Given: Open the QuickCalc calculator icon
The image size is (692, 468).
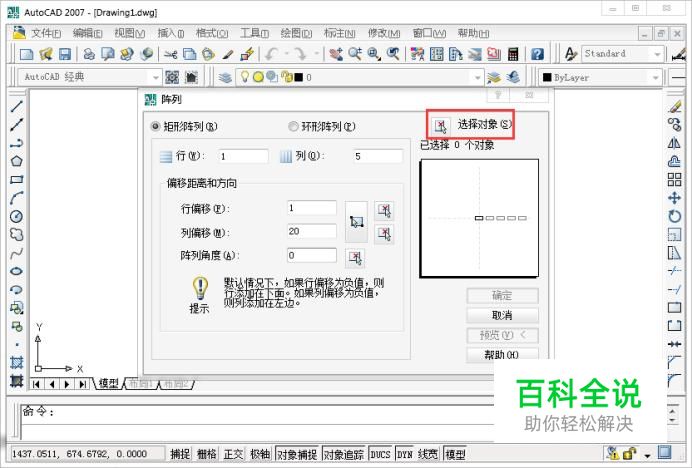Looking at the screenshot, I should [x=513, y=54].
